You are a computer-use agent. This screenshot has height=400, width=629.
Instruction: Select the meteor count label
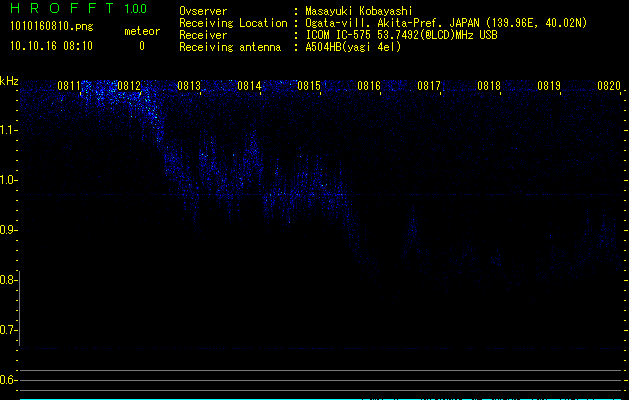[142, 31]
